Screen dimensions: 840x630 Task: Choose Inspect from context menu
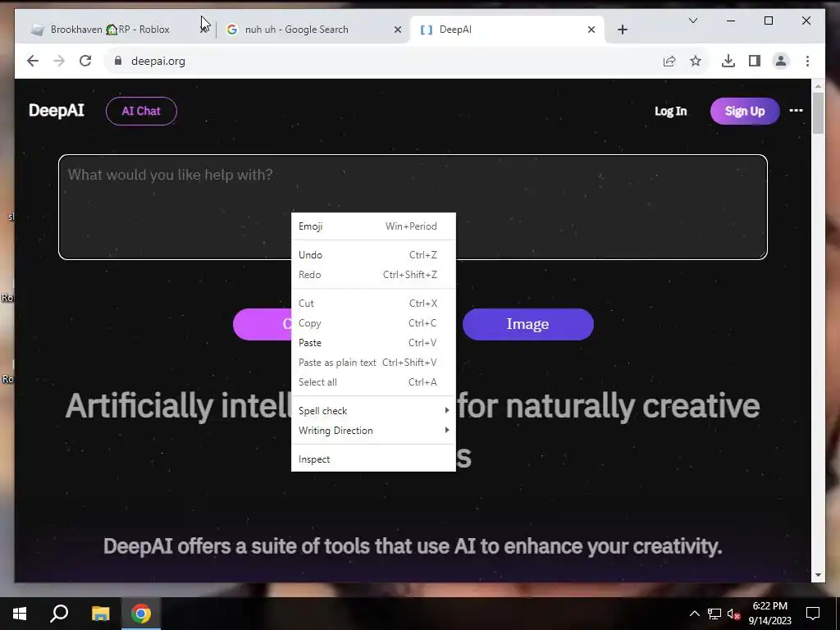(373, 459)
